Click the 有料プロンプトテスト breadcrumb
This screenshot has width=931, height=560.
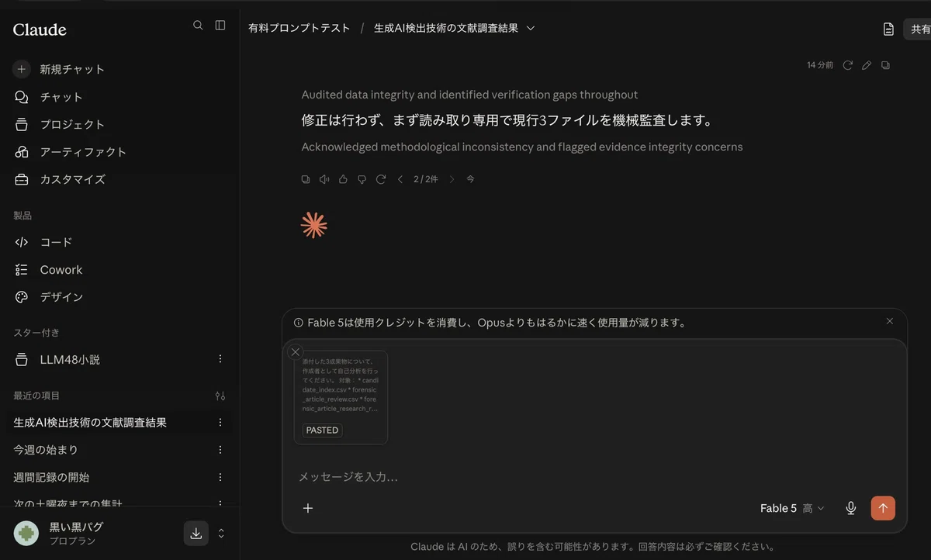tap(299, 28)
